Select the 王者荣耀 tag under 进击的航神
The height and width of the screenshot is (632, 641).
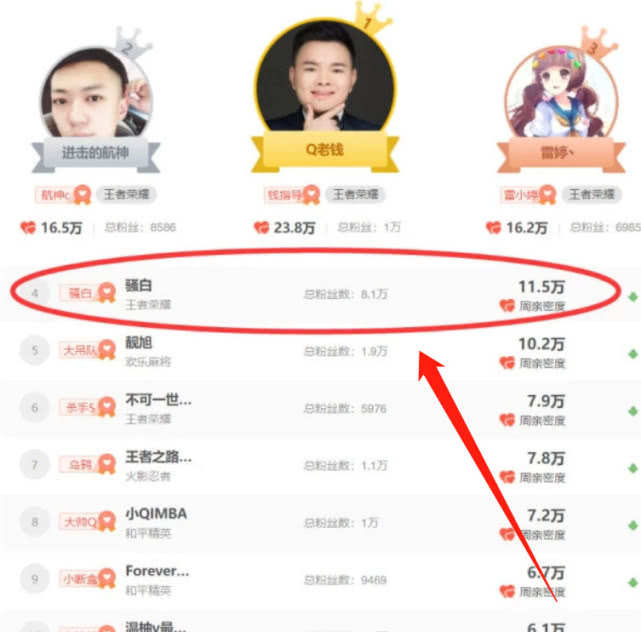pos(126,194)
